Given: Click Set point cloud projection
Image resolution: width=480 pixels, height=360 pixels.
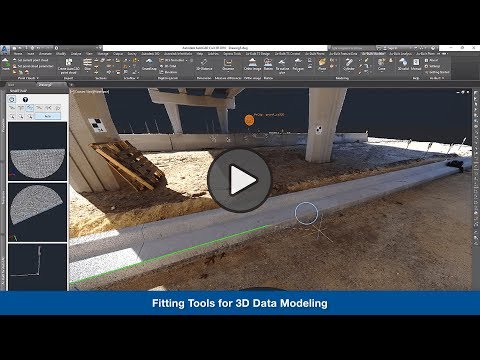Looking at the screenshot, I should click(33, 66).
